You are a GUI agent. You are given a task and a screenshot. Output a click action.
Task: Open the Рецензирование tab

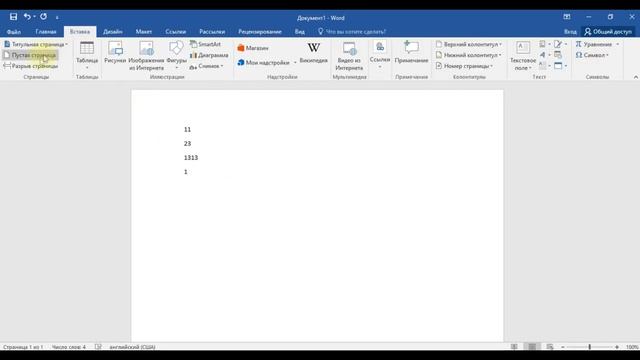(260, 31)
